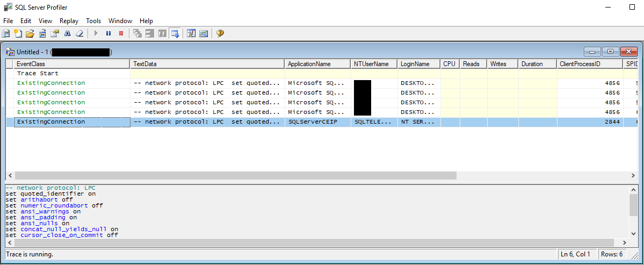Launch Database Engine Tuning Advisor icon
The height and width of the screenshot is (265, 644).
click(191, 33)
